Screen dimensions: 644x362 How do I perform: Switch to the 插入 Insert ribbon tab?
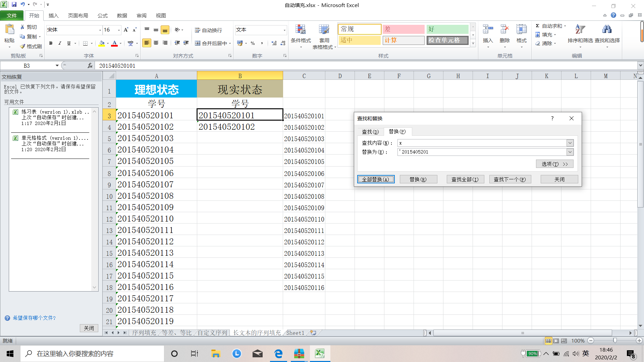[53, 15]
